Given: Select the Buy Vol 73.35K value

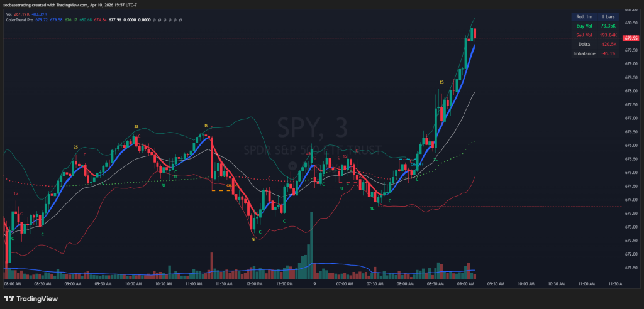Looking at the screenshot, I should tap(608, 26).
